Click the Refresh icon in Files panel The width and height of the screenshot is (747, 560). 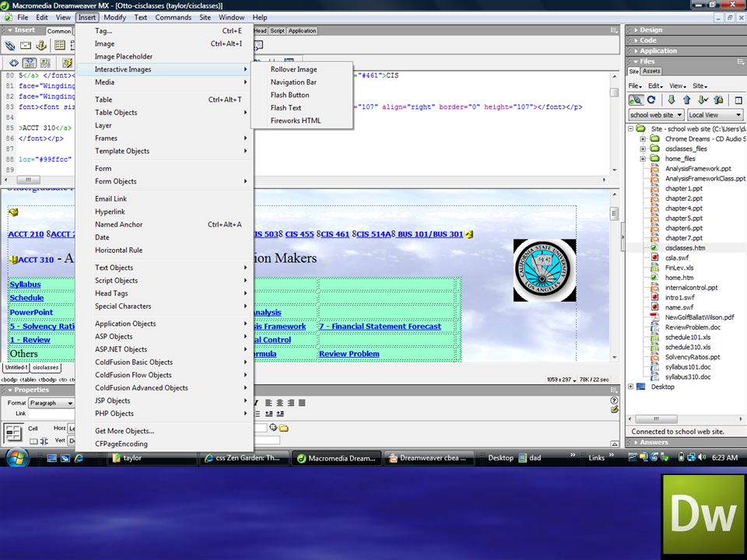(x=651, y=100)
